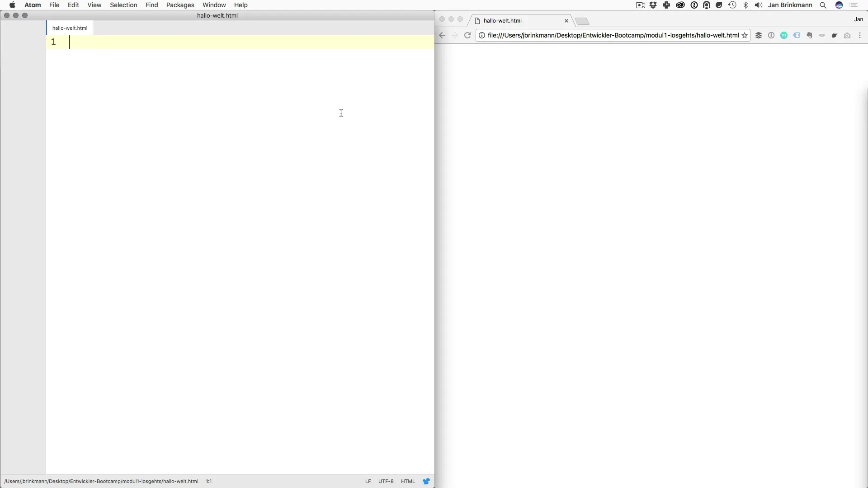Open the volume control in the menu bar
This screenshot has width=868, height=488.
click(759, 5)
